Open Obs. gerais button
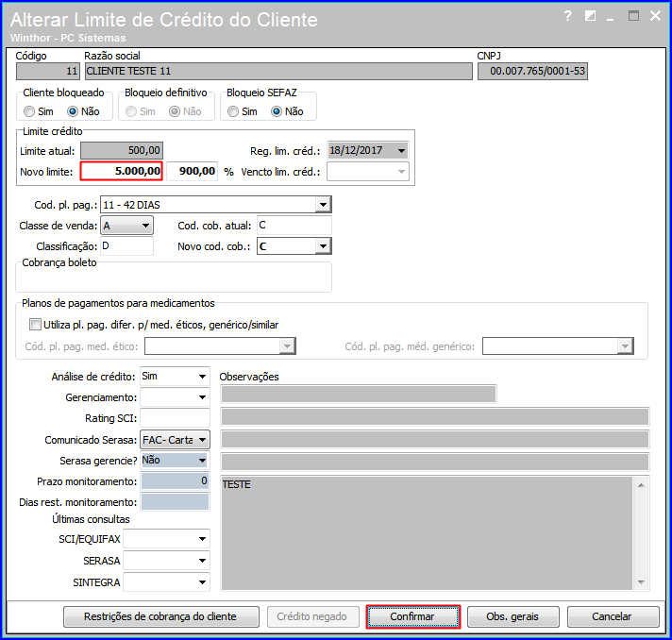This screenshot has height=640, width=672. [512, 616]
